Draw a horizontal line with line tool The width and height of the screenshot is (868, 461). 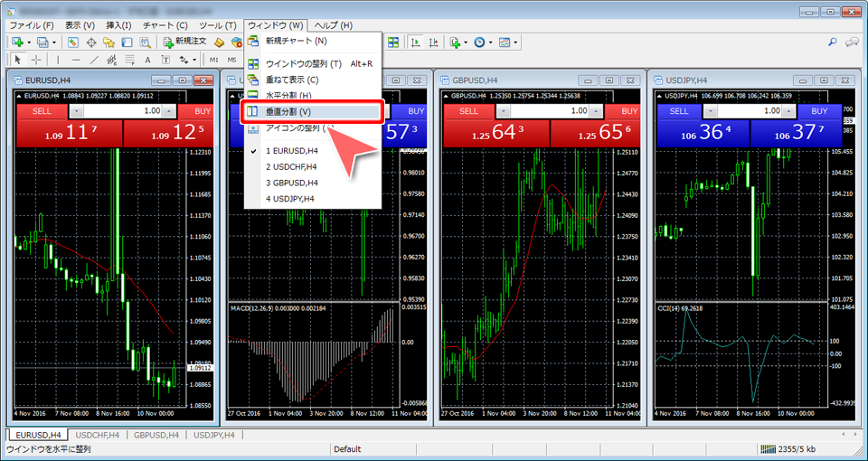(76, 60)
